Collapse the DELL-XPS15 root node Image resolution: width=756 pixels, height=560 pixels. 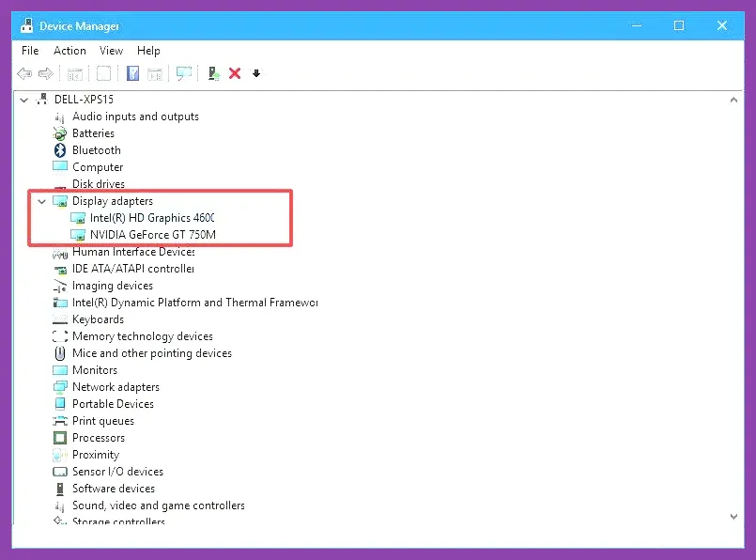pos(24,100)
